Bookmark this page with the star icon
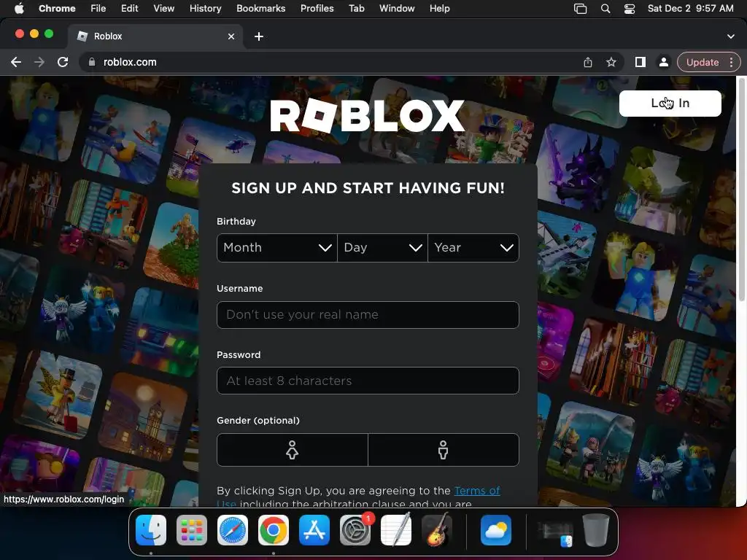This screenshot has height=560, width=747. [611, 63]
